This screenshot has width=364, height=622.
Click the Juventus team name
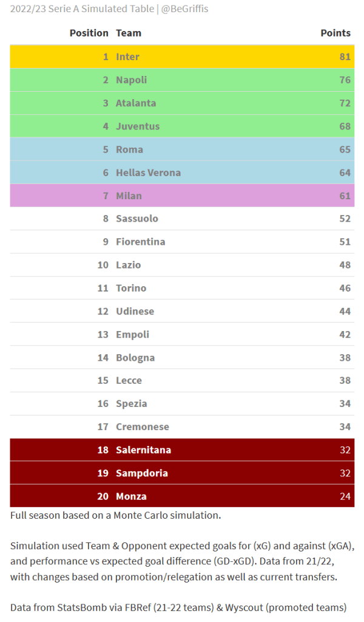coord(138,126)
